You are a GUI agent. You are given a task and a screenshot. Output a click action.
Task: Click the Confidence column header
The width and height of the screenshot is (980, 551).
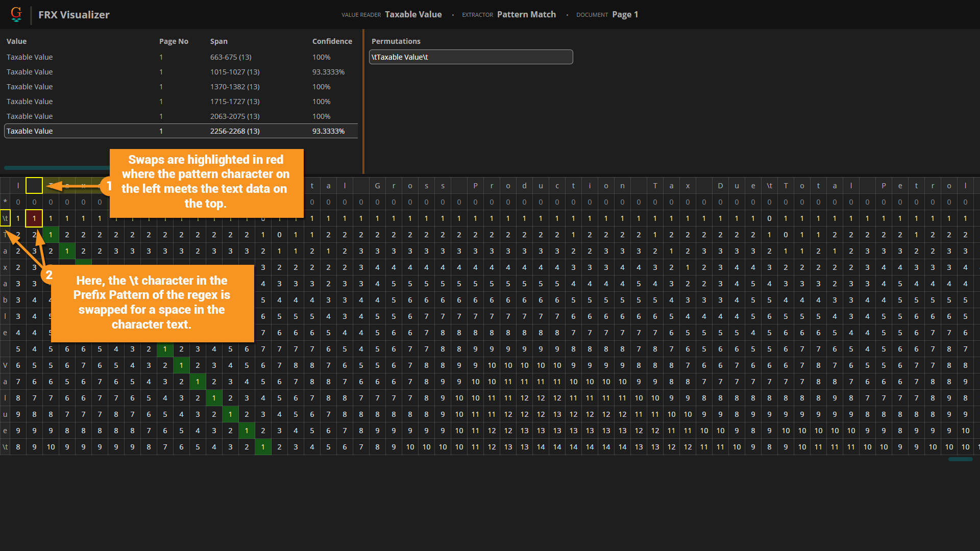point(332,41)
